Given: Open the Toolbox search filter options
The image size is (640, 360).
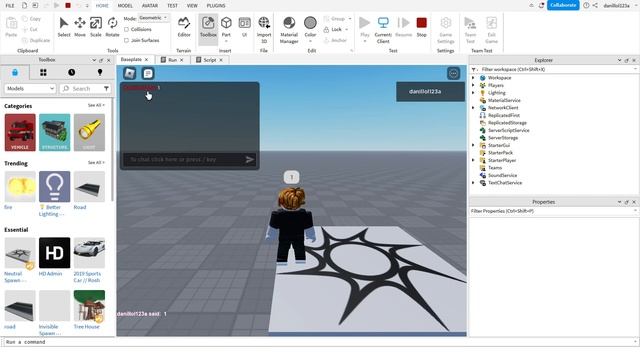Looking at the screenshot, I should click(106, 89).
